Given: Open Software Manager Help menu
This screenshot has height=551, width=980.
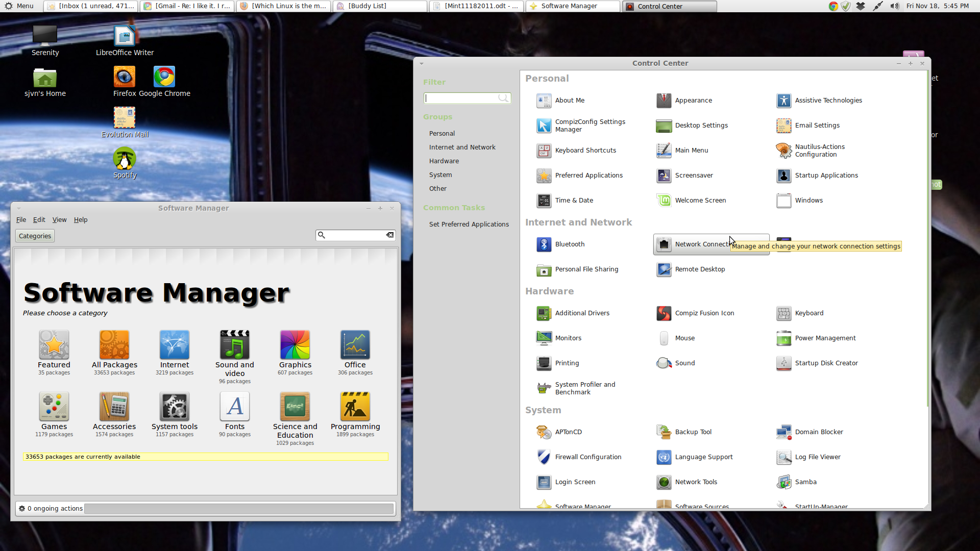Looking at the screenshot, I should pos(81,220).
